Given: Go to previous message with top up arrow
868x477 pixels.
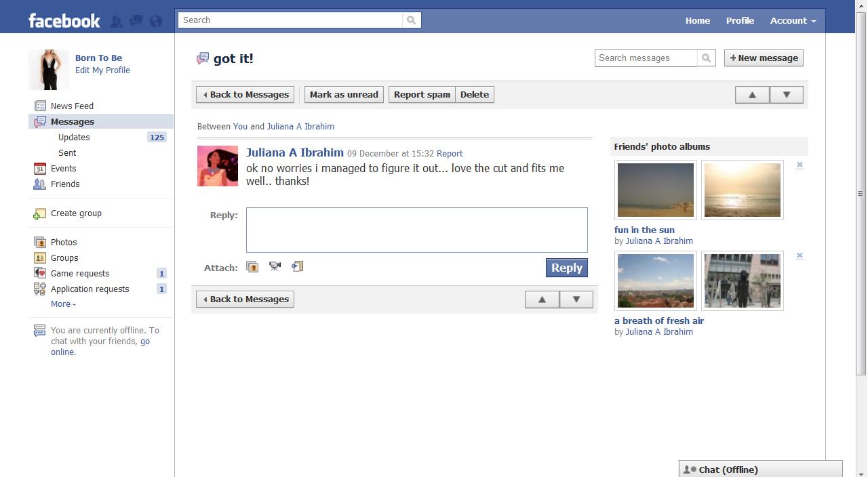Looking at the screenshot, I should 752,95.
